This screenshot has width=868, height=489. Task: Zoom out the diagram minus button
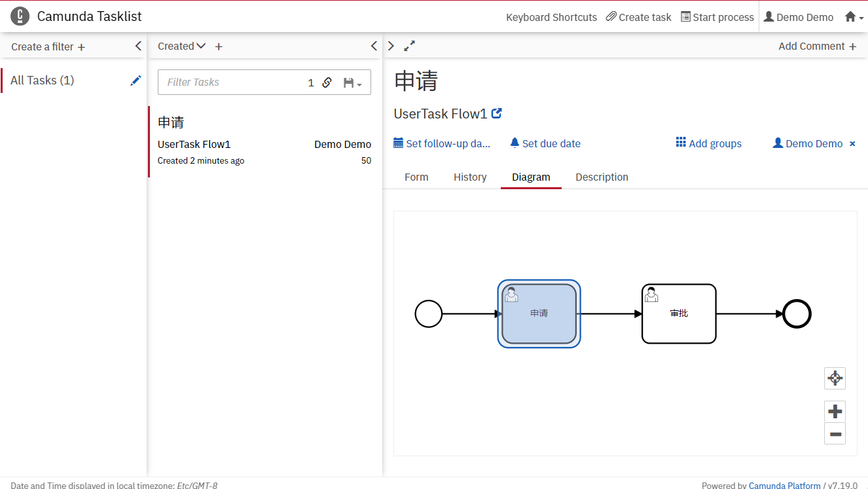(835, 434)
